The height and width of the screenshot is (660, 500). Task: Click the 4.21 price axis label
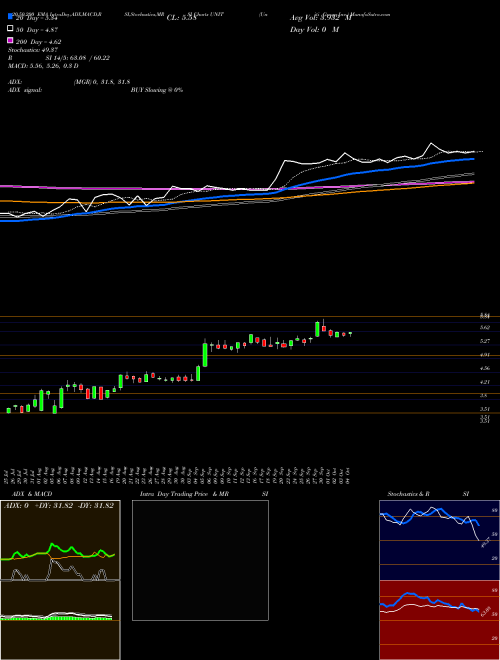click(484, 382)
